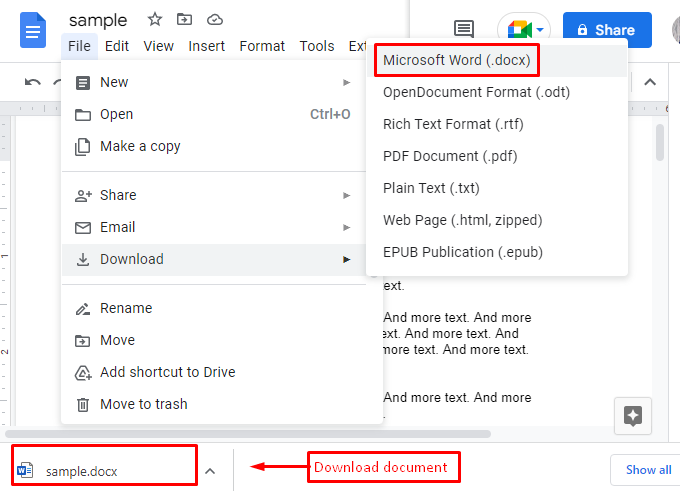Open the File menu
Image resolution: width=680 pixels, height=491 pixels.
point(79,46)
